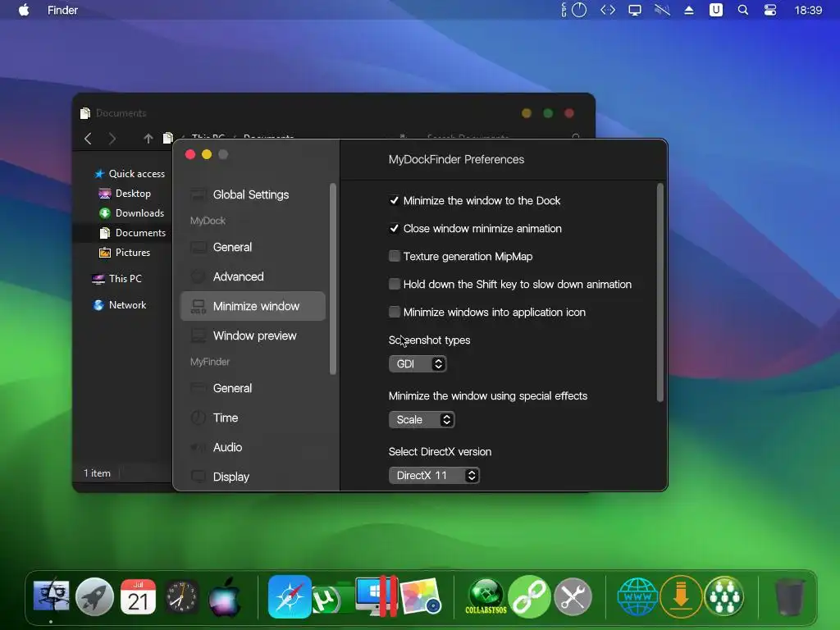The width and height of the screenshot is (840, 630).
Task: Go back in the Documents window
Action: click(x=88, y=139)
